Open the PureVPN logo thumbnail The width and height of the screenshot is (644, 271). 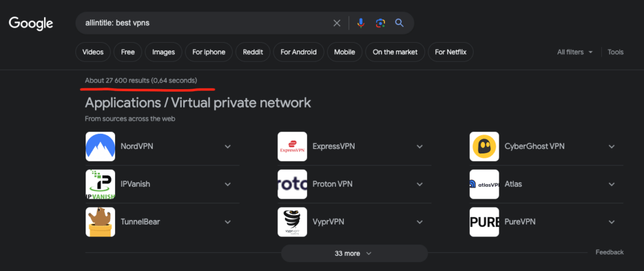(x=484, y=222)
